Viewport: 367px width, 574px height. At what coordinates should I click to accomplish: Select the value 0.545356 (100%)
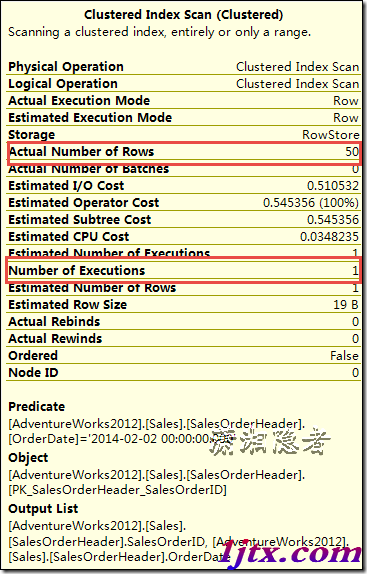(311, 202)
